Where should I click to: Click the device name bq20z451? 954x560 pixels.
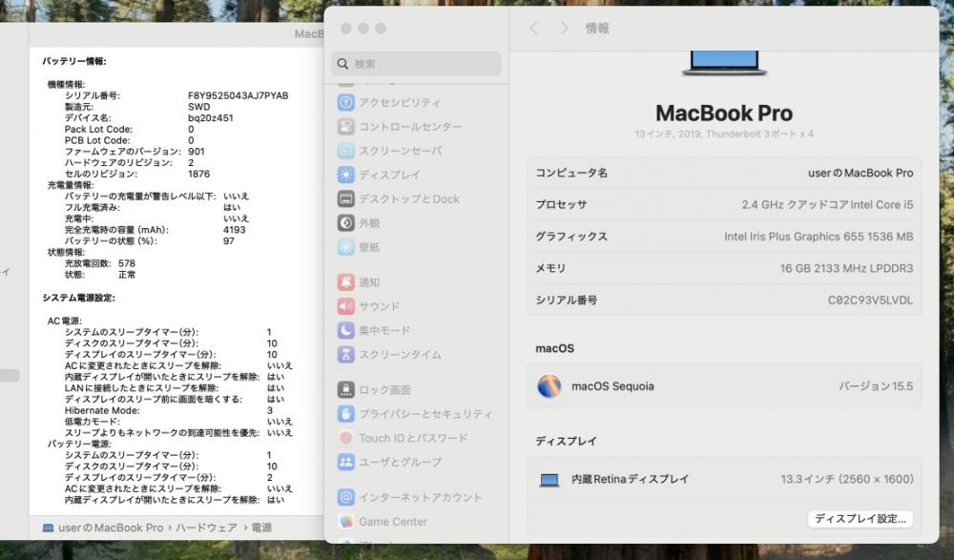(211, 118)
